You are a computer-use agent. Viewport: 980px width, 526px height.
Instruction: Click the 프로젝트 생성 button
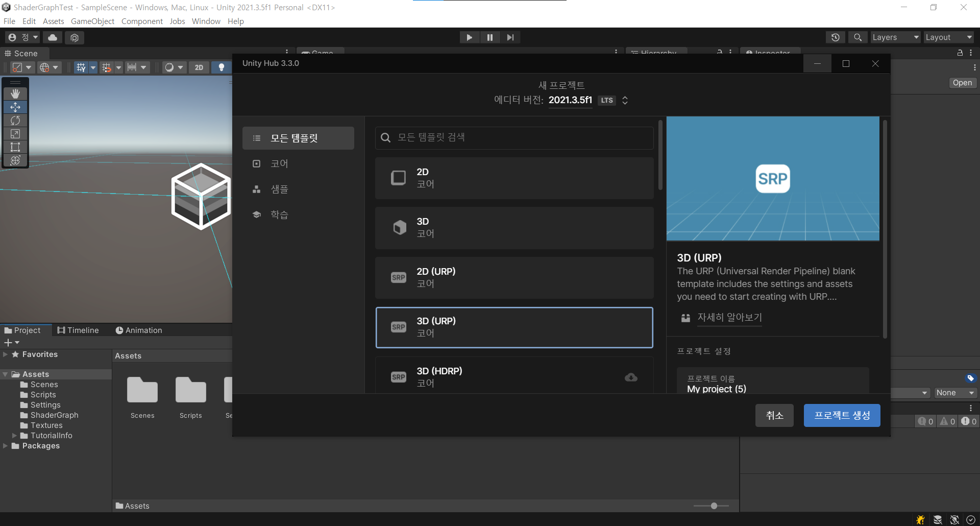click(842, 416)
